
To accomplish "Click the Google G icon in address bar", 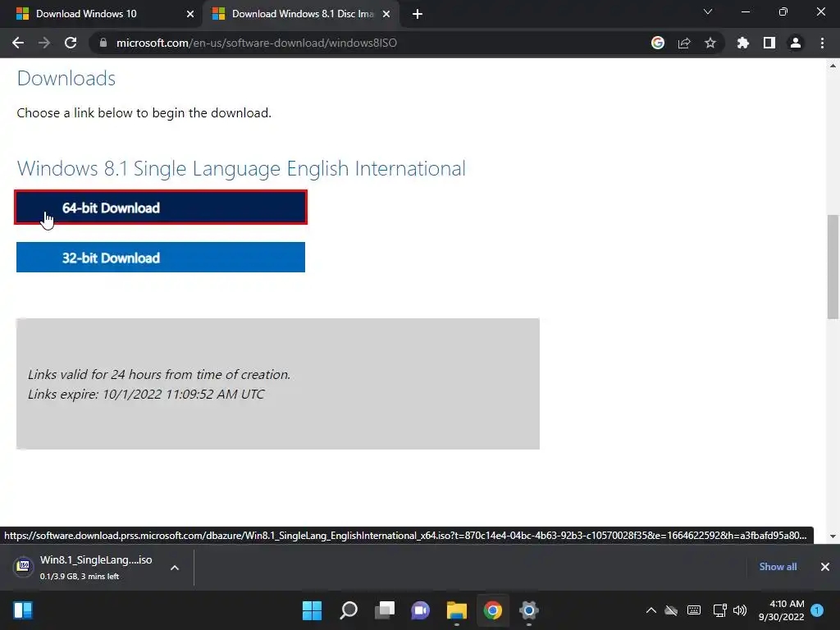I will pos(658,43).
